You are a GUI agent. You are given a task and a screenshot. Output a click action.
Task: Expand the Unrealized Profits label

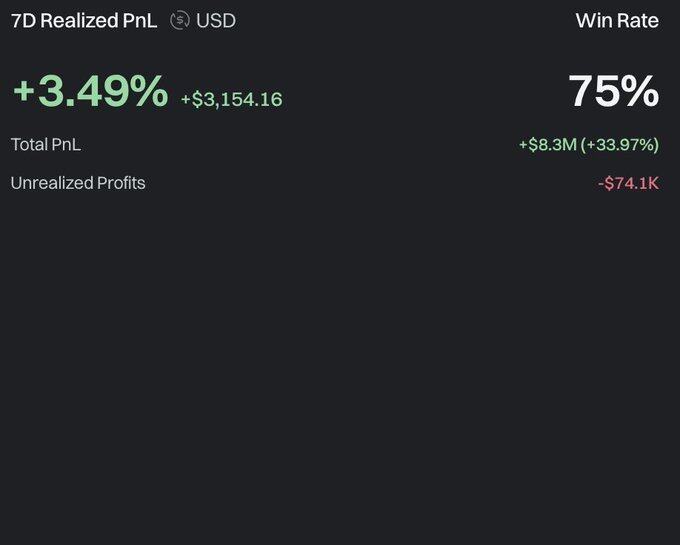point(78,183)
